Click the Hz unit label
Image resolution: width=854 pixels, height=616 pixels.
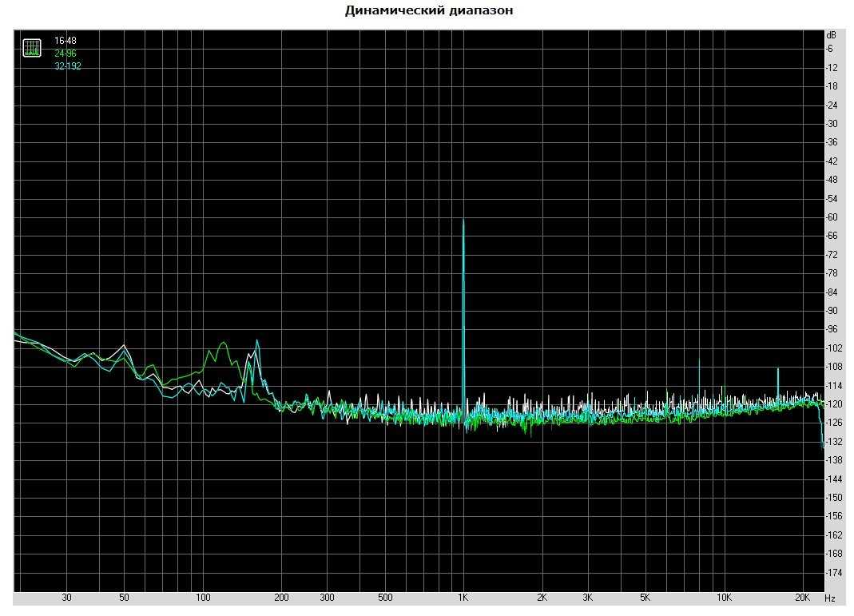pos(830,598)
